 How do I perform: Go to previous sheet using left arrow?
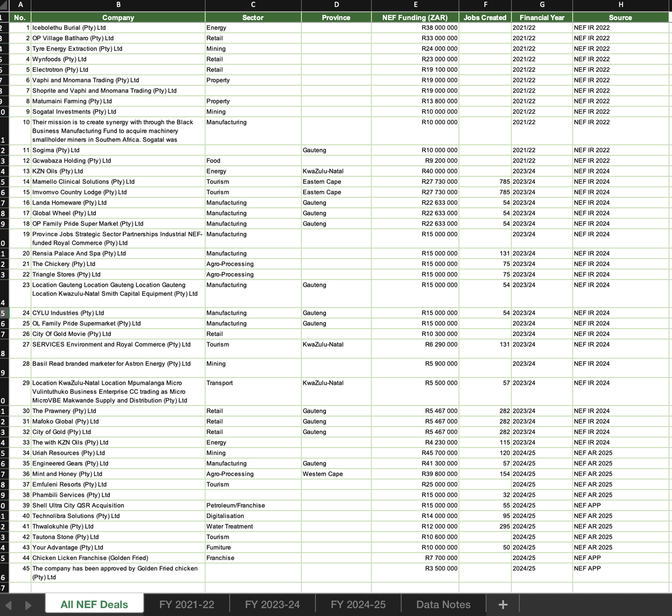[x=8, y=605]
